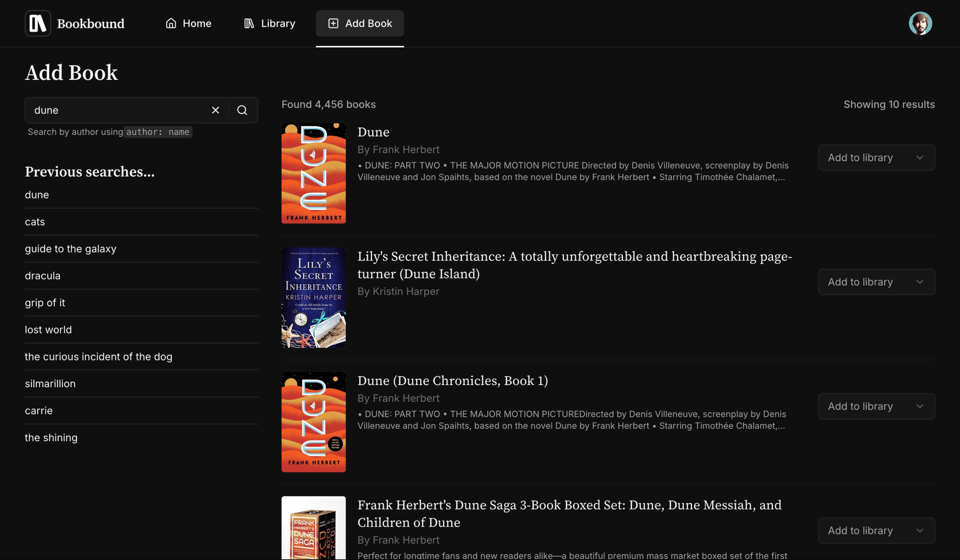Open the 'Dune' book title

click(373, 132)
